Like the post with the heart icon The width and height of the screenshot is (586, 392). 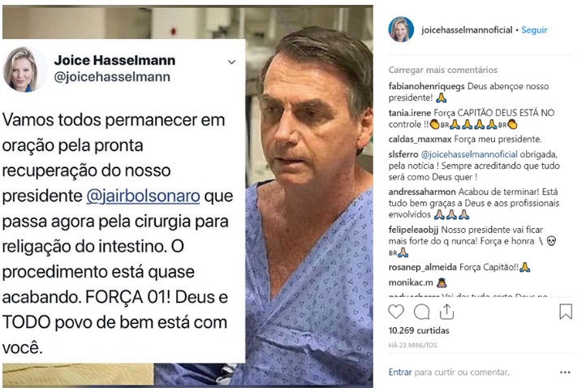[x=396, y=312]
